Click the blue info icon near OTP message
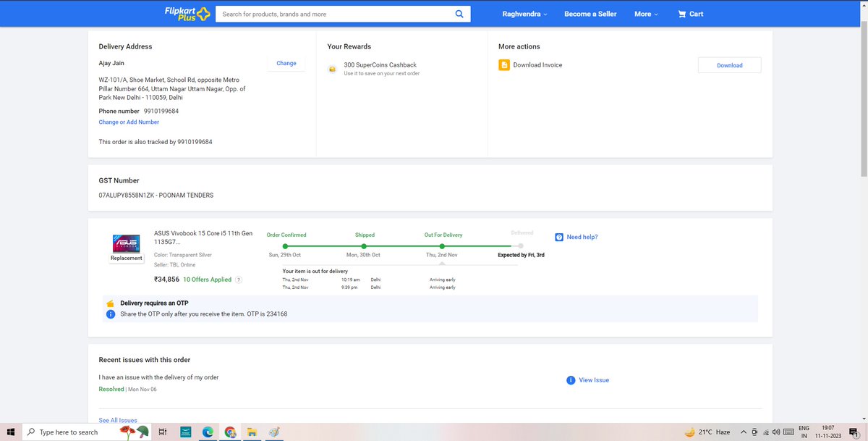868x441 pixels. (x=111, y=314)
